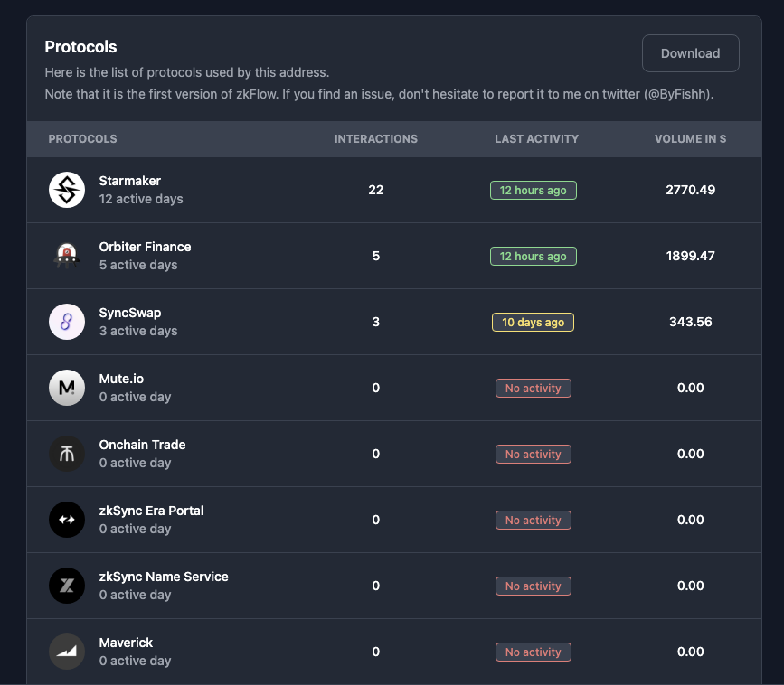Click the Download button
Viewport: 784px width, 685px height.
690,53
